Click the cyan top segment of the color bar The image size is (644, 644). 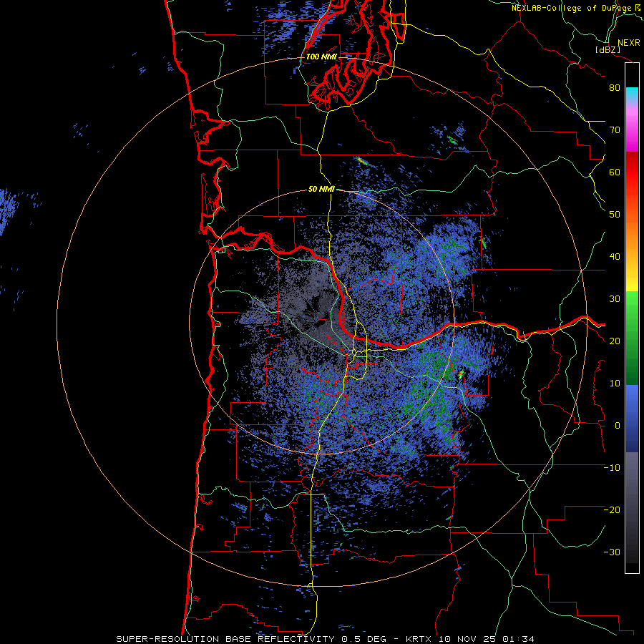[632, 93]
